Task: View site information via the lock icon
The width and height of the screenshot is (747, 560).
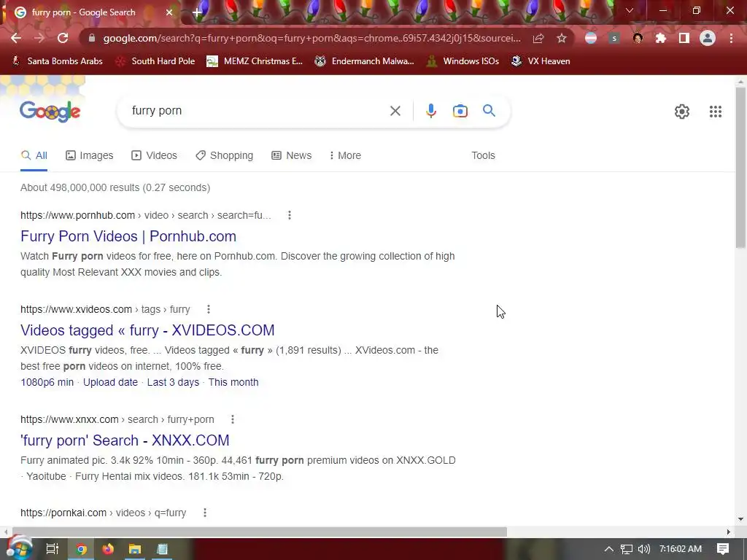Action: [92, 38]
